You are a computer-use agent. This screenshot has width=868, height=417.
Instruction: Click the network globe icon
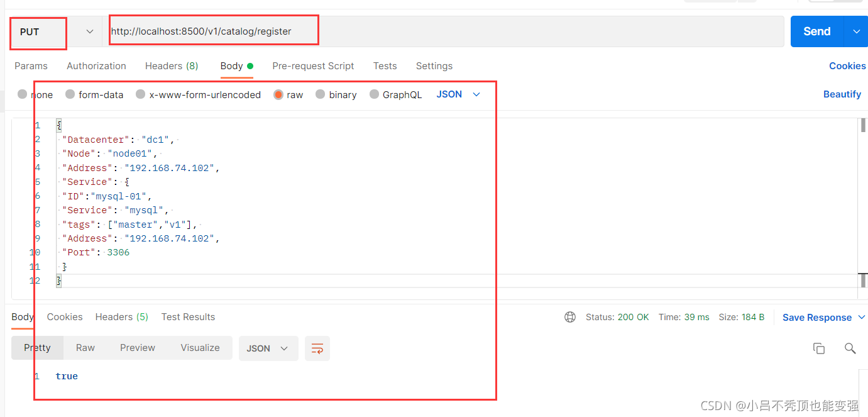pyautogui.click(x=570, y=317)
